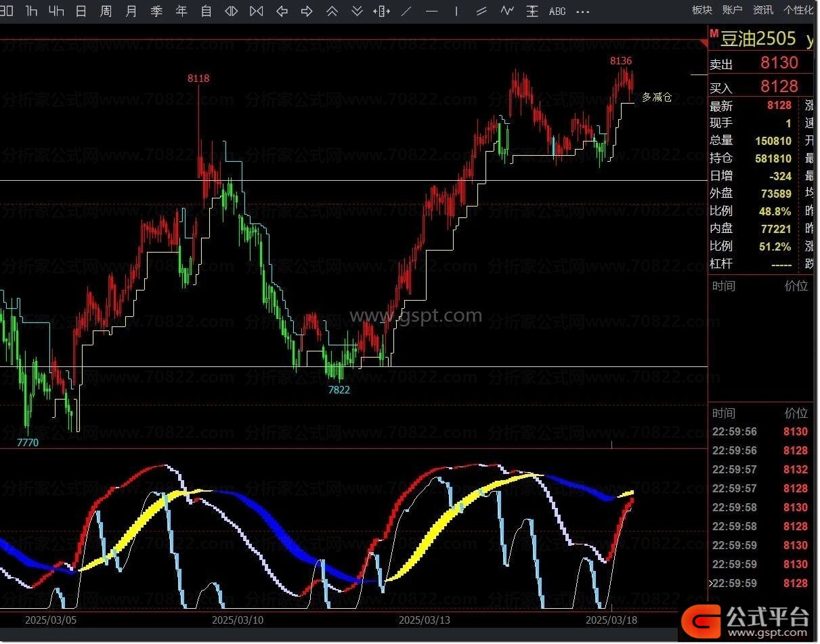Viewport: 820px width, 644px height.
Task: Click the 现手 value 1
Action: (x=788, y=123)
